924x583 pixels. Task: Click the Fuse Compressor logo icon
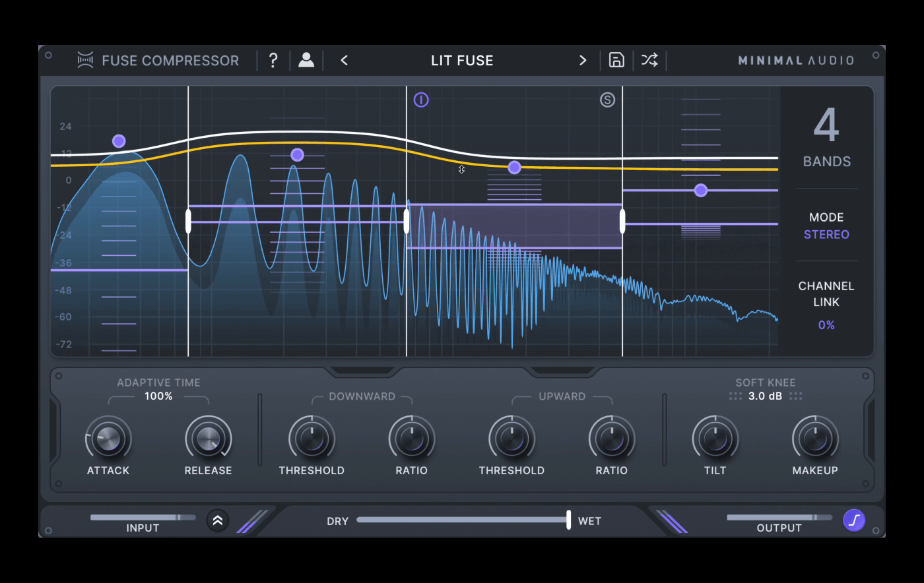click(85, 60)
